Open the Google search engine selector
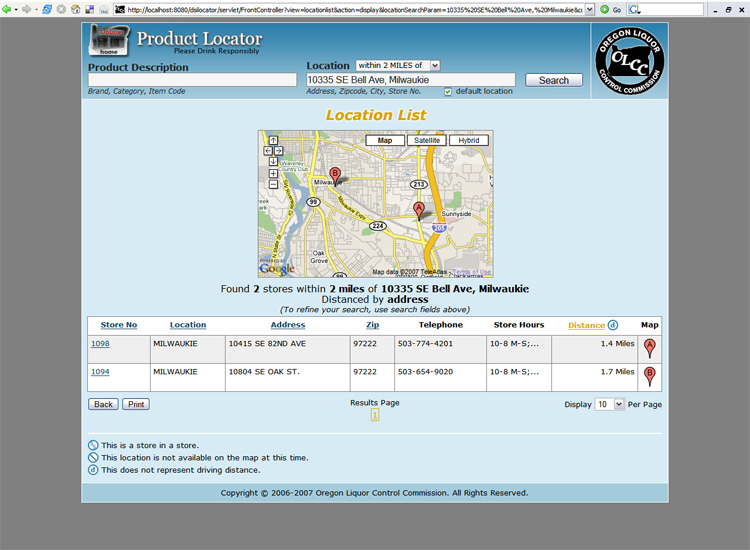Screen dimensions: 750x550 coord(634,9)
